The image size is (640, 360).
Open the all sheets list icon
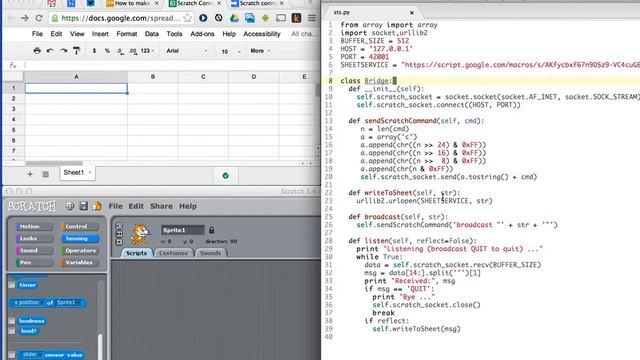(45, 174)
